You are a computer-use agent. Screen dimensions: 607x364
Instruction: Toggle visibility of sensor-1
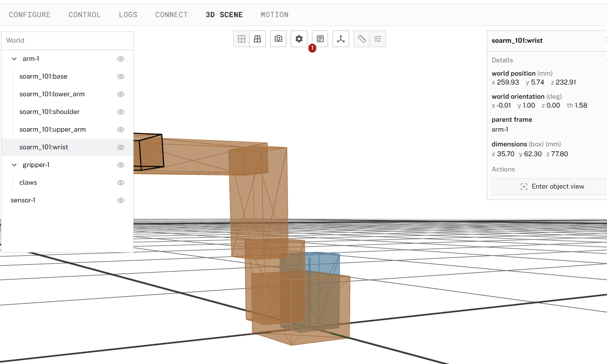click(x=121, y=200)
